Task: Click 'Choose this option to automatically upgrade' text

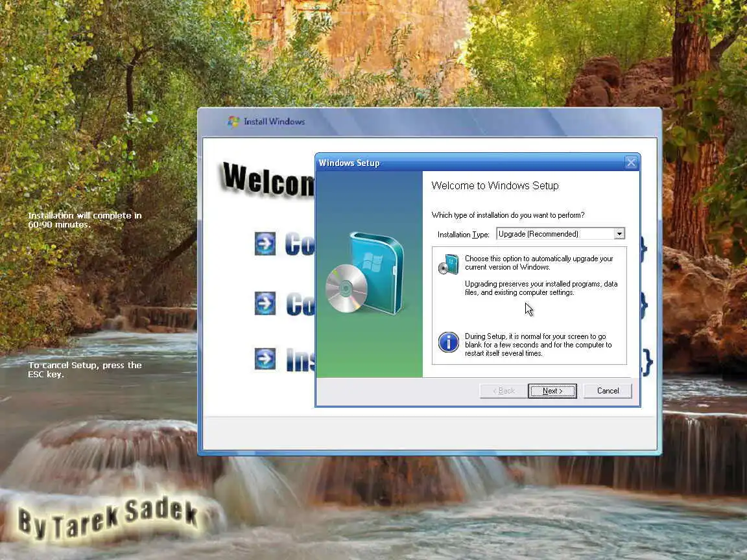Action: [539, 263]
